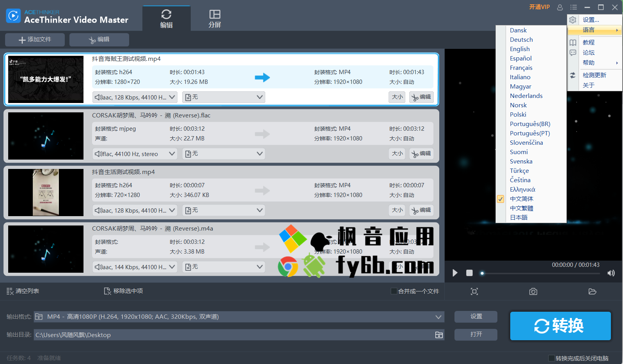Open audio dropdown for 抖音生活测试视频.mp4

135,210
